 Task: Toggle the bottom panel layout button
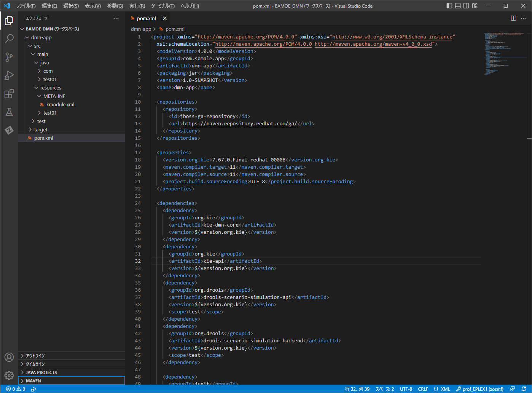pyautogui.click(x=458, y=6)
